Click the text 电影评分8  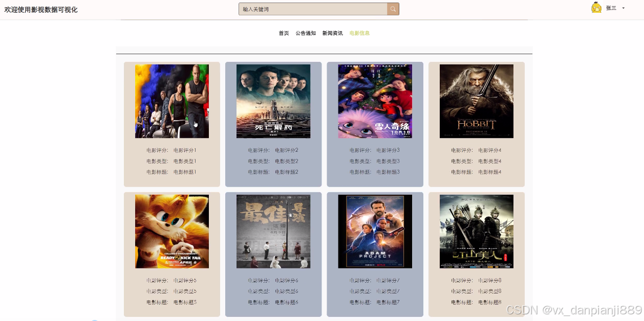pos(490,281)
